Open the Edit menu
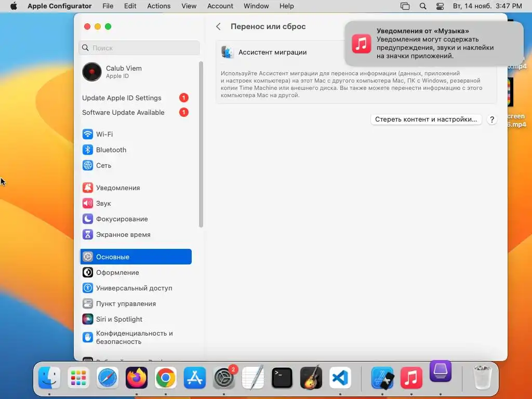 coord(130,6)
